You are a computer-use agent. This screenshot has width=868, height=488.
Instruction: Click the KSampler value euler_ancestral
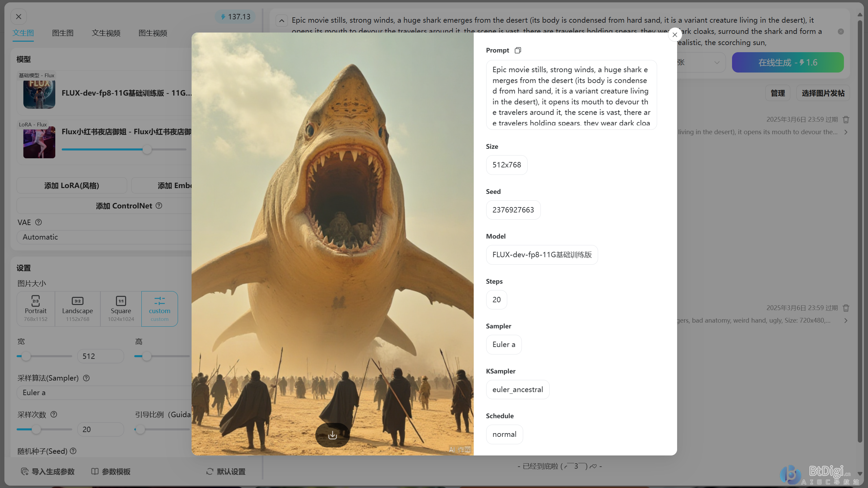point(517,389)
